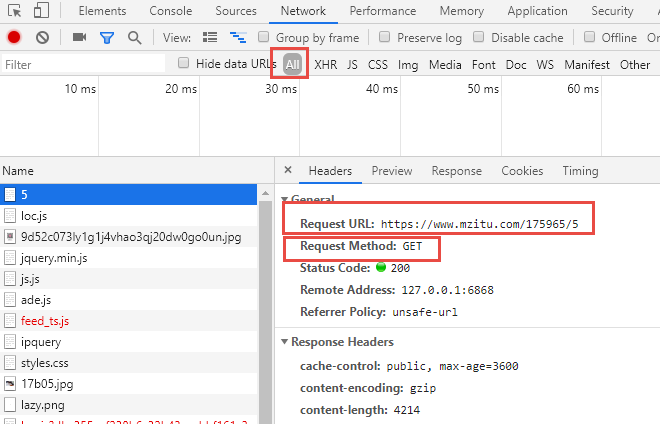Click the capture screenshots camera icon
660x424 pixels.
pyautogui.click(x=79, y=38)
